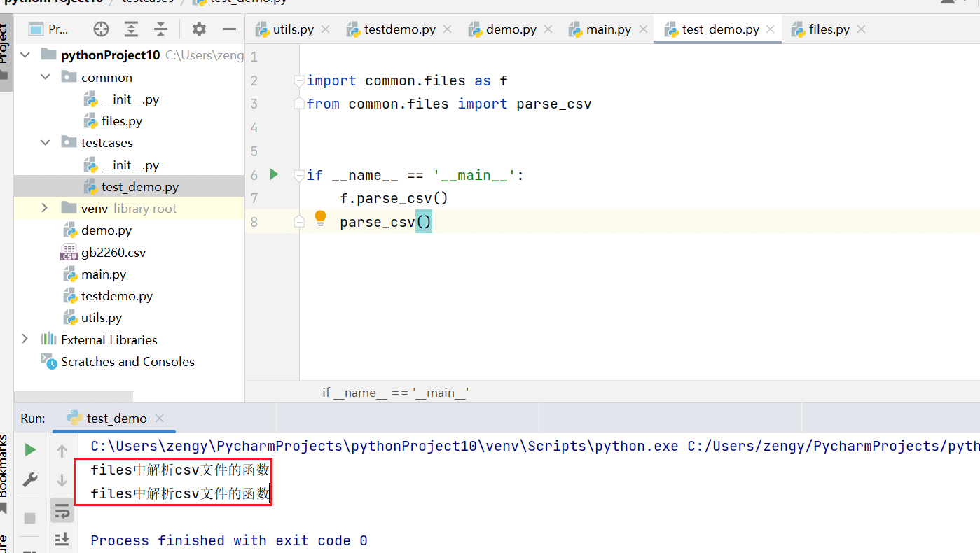Image resolution: width=980 pixels, height=553 pixels.
Task: Switch to testdemo.py tab
Action: (x=400, y=29)
